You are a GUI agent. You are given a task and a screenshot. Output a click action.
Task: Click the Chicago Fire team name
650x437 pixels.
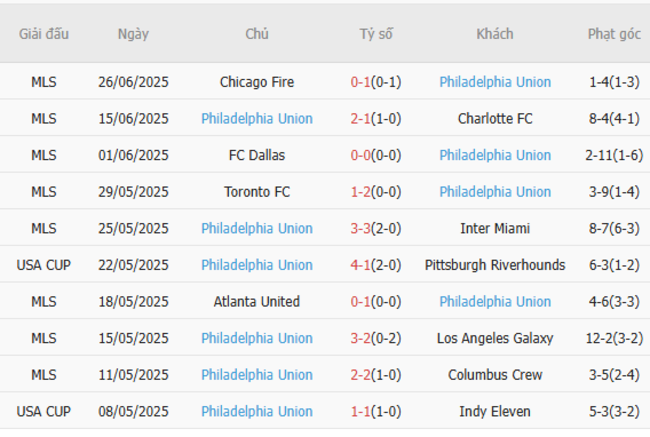(257, 82)
